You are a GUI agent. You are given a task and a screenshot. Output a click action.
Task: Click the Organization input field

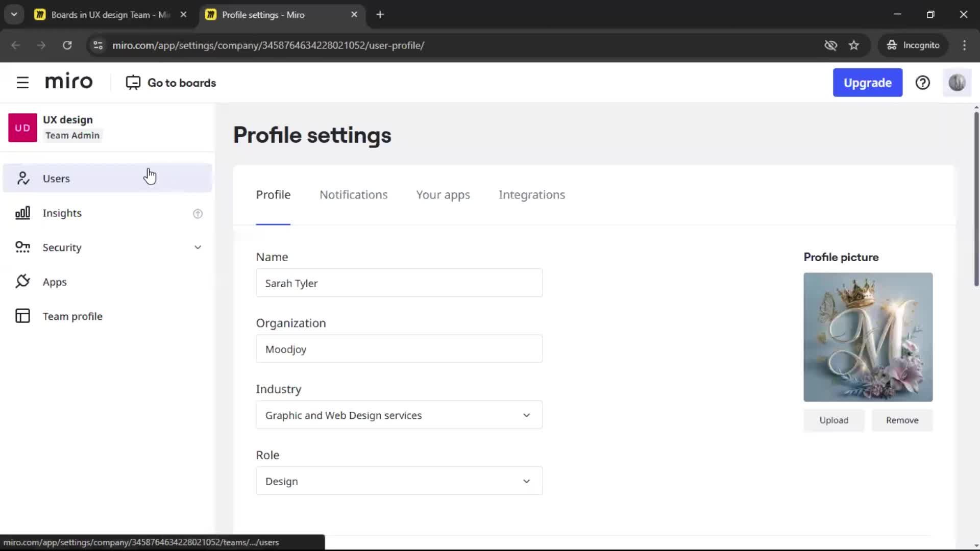[x=399, y=349]
